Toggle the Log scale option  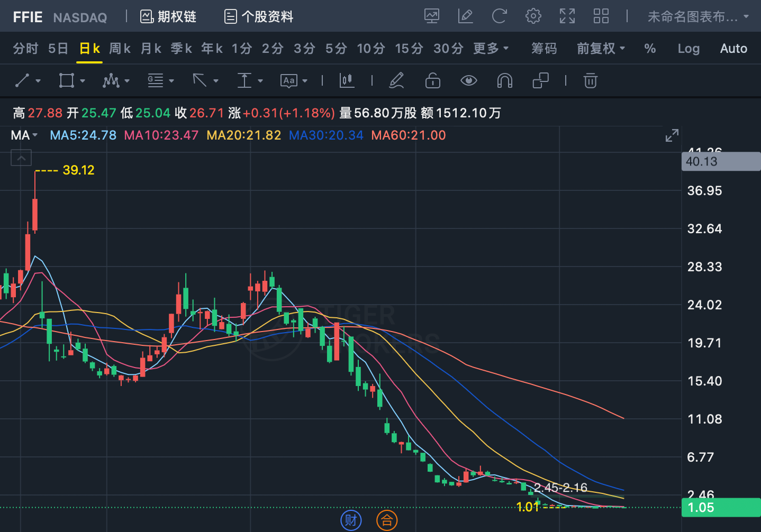click(688, 49)
